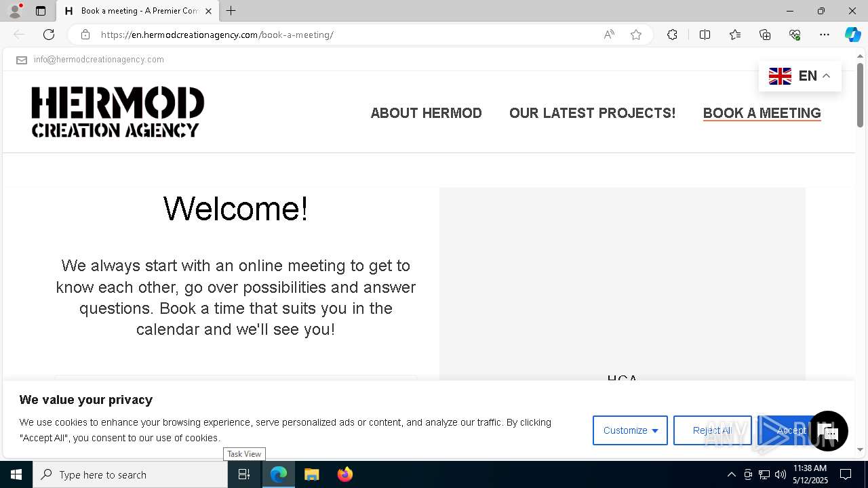
Task: Select Book a Meeting menu item
Action: [x=762, y=113]
